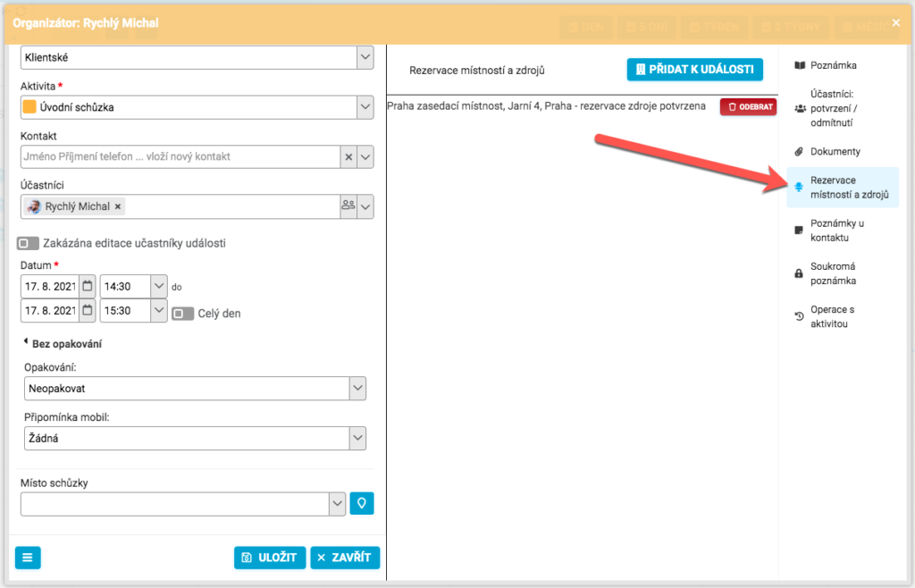Open the 15:30 end time dropdown
This screenshot has width=915, height=588.
(159, 310)
